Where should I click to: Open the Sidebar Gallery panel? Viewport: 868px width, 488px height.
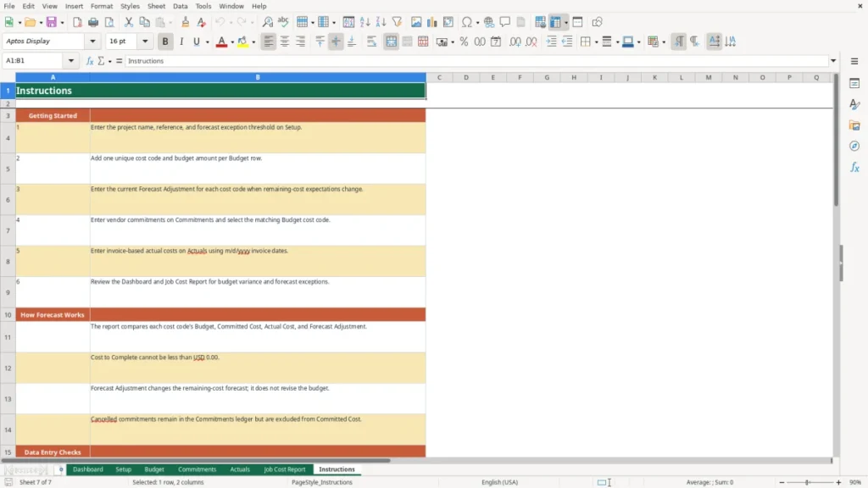(x=854, y=125)
